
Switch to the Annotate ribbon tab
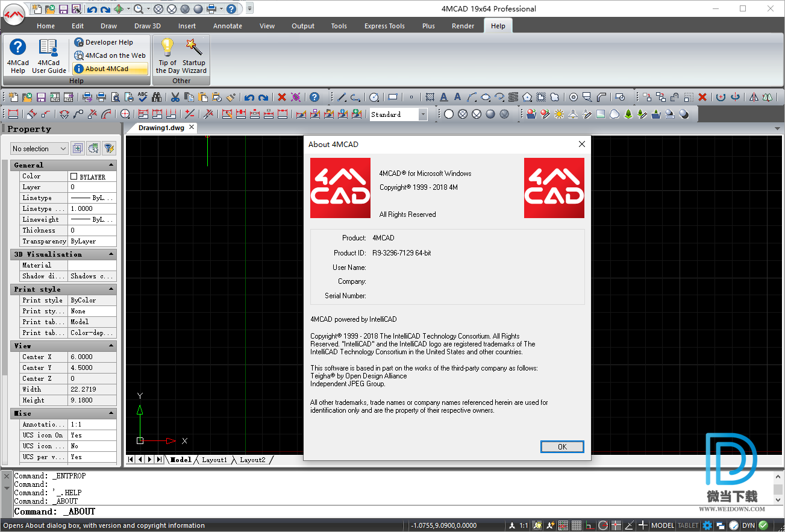click(228, 26)
